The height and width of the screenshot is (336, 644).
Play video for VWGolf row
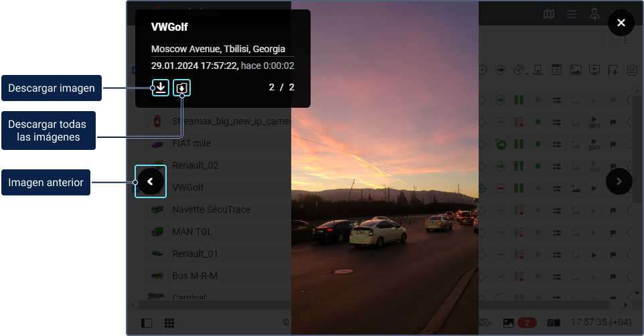(x=594, y=189)
